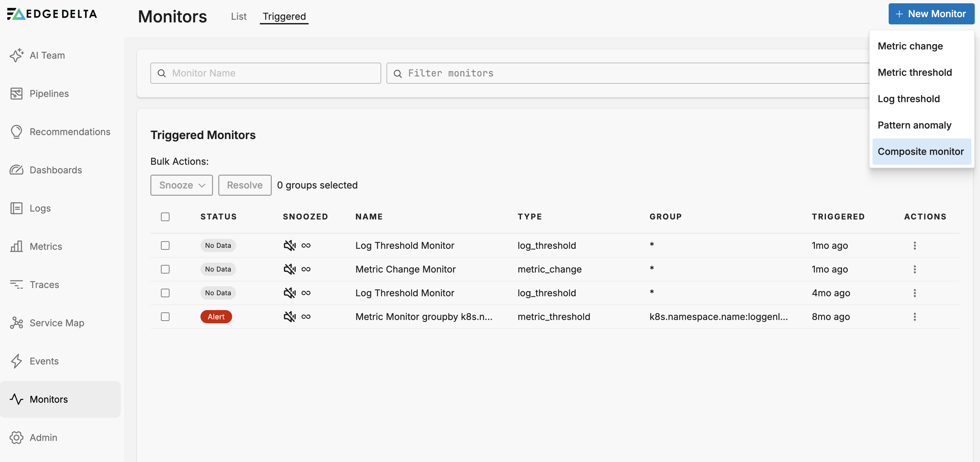
Task: Select the Metric Change Monitor row checkbox
Action: (165, 269)
